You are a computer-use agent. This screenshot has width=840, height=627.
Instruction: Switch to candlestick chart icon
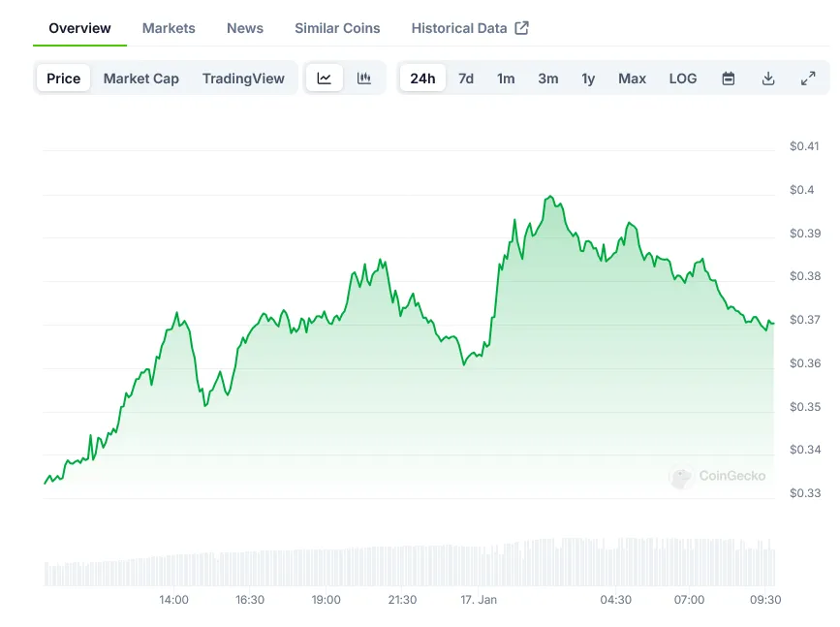click(364, 78)
